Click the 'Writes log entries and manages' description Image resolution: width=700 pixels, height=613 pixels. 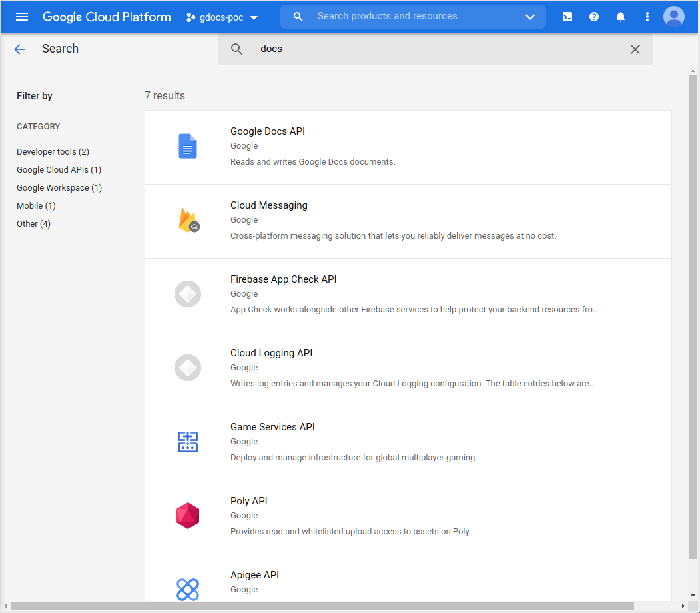[x=412, y=384]
